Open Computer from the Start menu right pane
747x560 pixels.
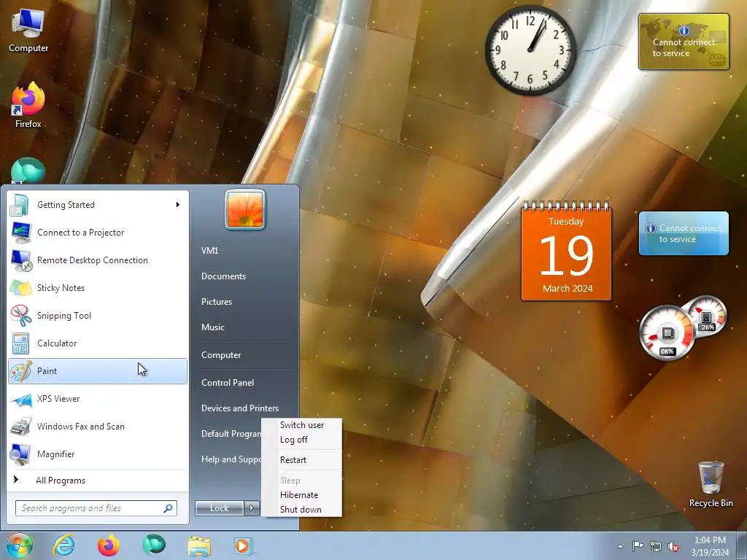221,355
